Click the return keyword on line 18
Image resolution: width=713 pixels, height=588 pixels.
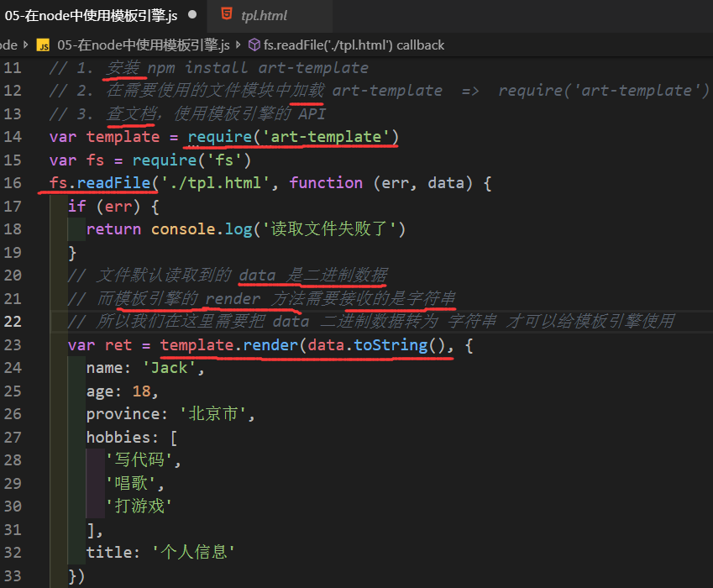coord(113,229)
